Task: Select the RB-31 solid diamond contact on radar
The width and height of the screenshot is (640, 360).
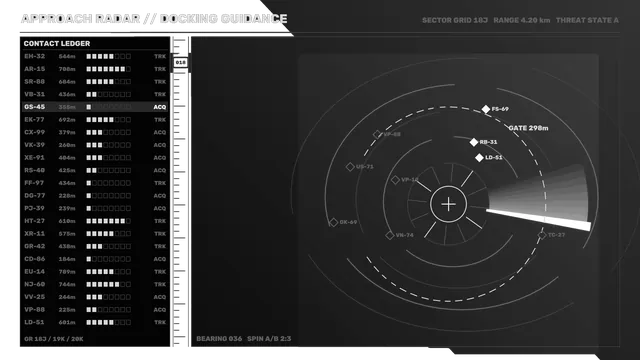Action: pyautogui.click(x=473, y=142)
